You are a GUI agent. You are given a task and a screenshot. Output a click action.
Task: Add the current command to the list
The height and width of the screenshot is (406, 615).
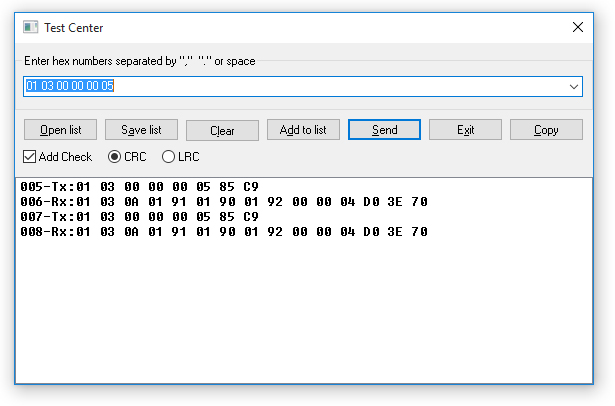click(303, 130)
